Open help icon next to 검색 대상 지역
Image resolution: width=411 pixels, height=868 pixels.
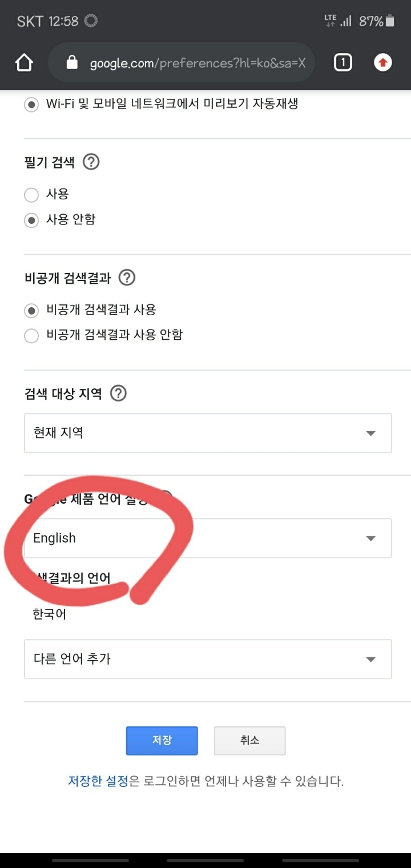pyautogui.click(x=118, y=393)
